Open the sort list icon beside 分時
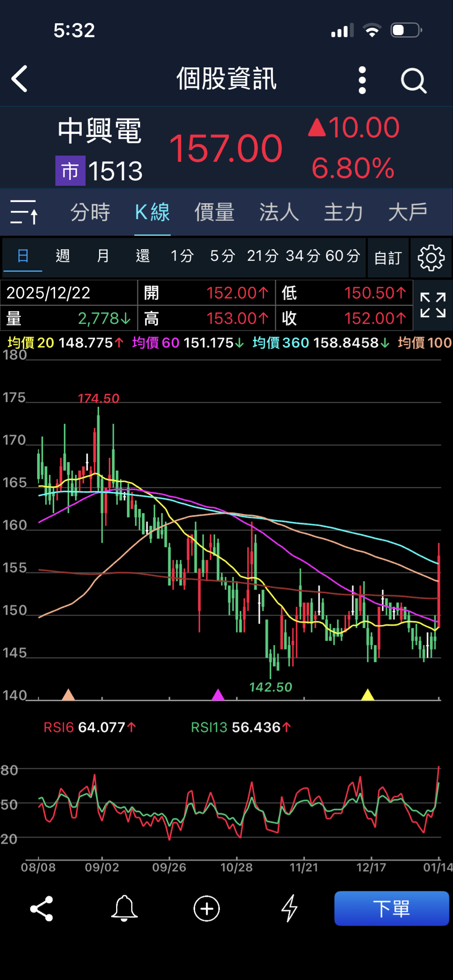 click(x=24, y=212)
